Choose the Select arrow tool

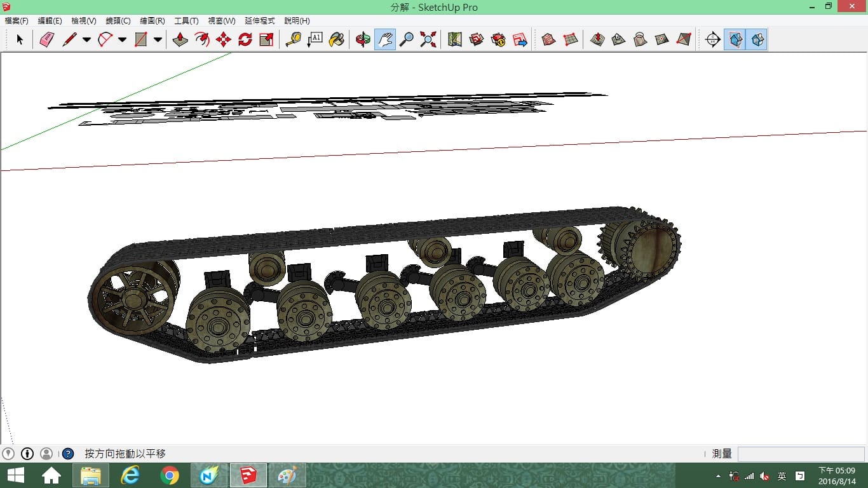pos(20,39)
